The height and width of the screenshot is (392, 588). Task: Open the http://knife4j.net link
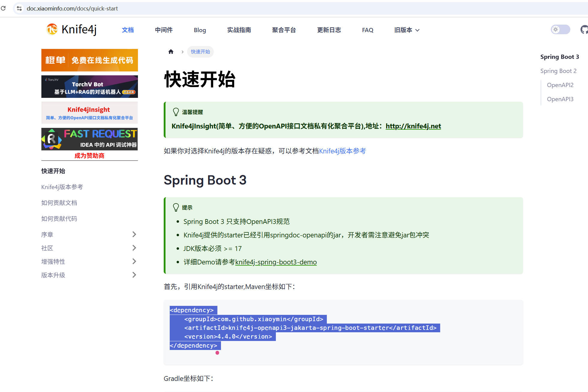pos(413,126)
